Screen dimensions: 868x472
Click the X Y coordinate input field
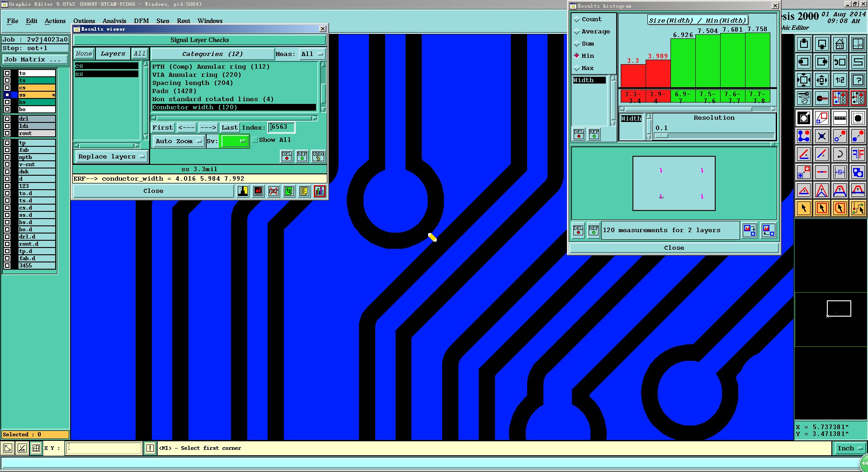coord(104,448)
